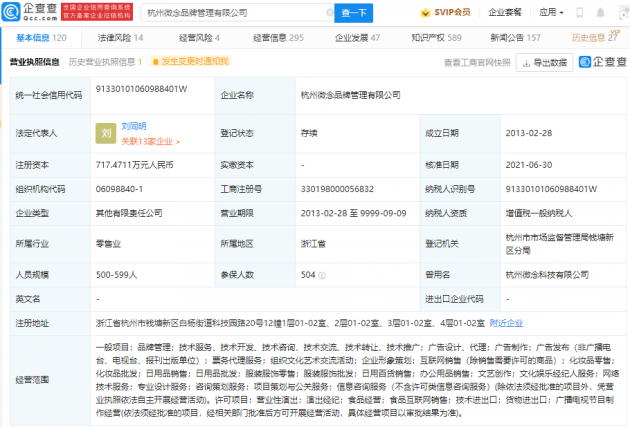The width and height of the screenshot is (630, 427).
Task: Switch to the 新闻公告 tab
Action: coord(515,38)
